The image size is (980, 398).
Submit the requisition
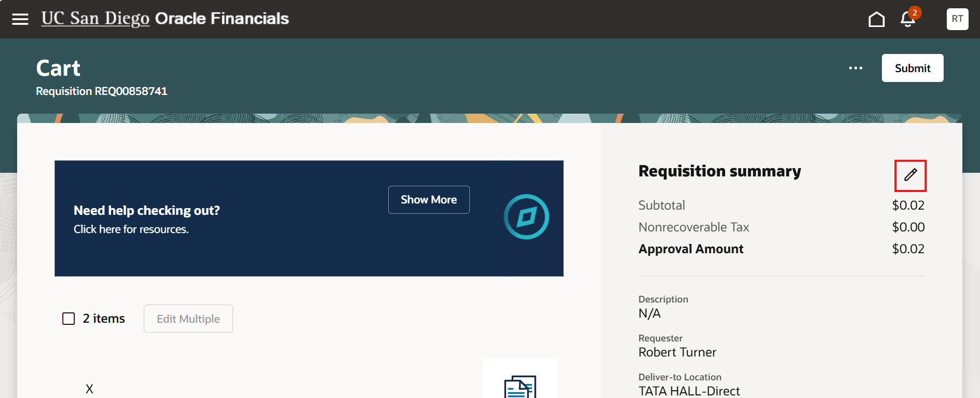click(913, 68)
